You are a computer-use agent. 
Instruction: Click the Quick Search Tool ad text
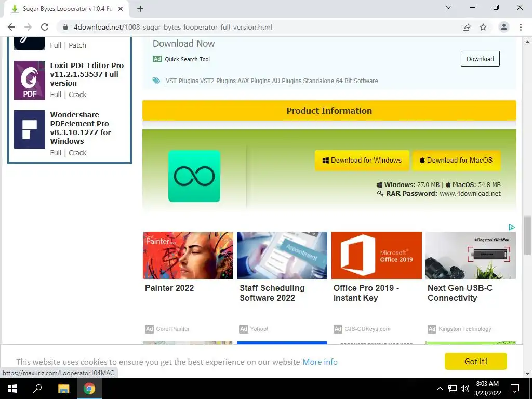point(187,59)
